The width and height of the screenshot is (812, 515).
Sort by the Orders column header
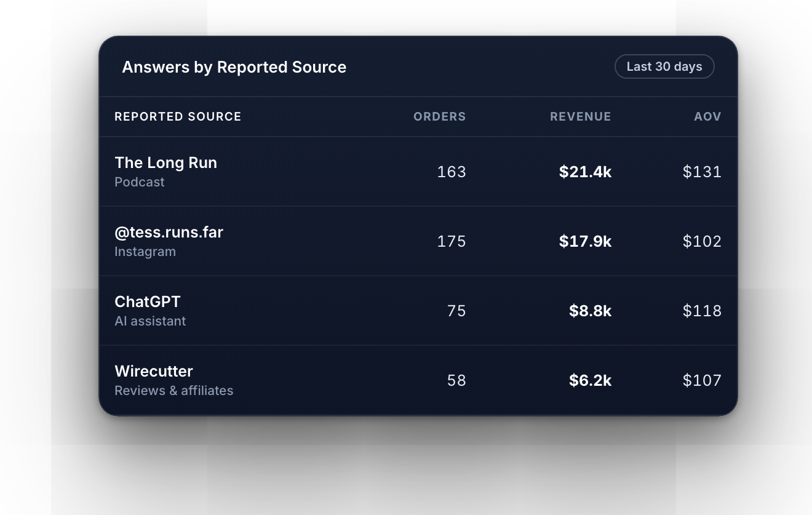point(439,116)
